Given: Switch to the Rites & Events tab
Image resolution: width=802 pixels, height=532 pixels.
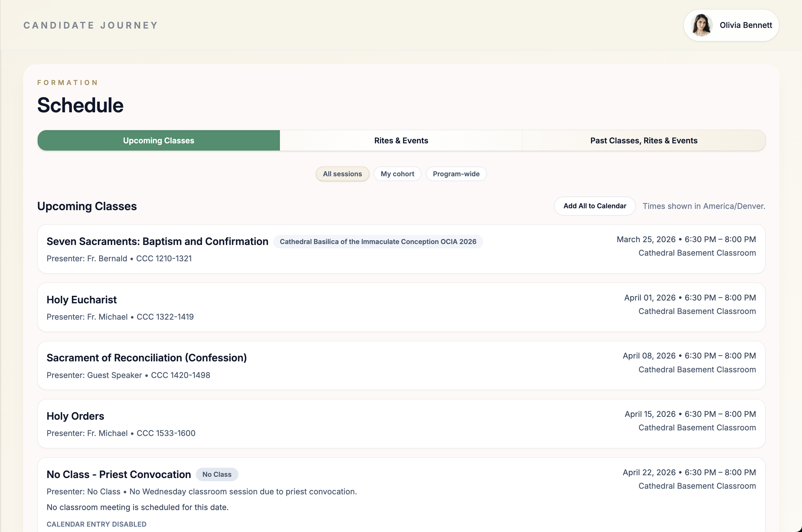Looking at the screenshot, I should click(x=401, y=141).
